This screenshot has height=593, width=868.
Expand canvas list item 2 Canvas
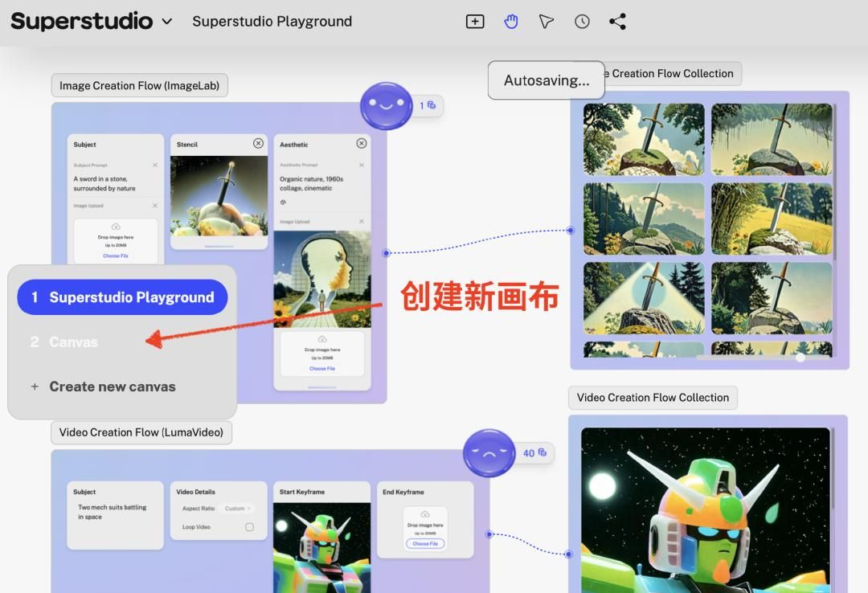(x=74, y=341)
